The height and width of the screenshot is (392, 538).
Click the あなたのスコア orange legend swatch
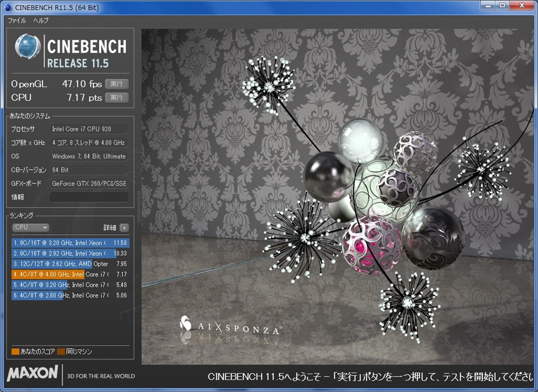pyautogui.click(x=15, y=352)
